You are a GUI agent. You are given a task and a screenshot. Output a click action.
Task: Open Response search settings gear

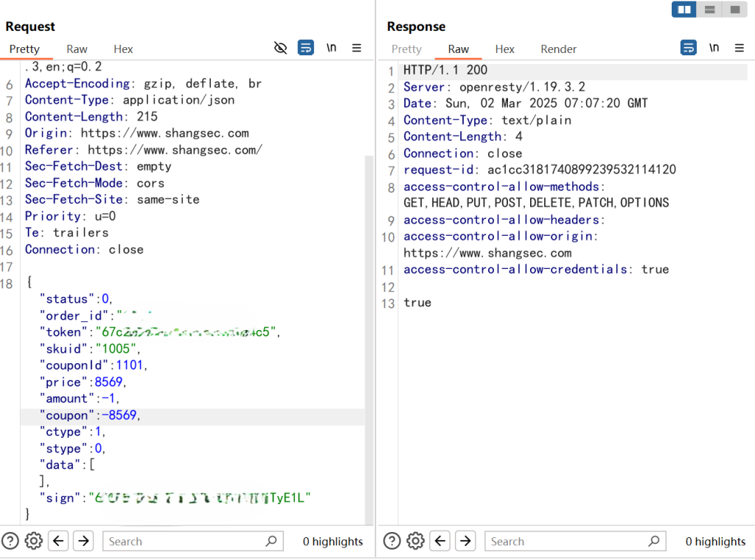[416, 541]
